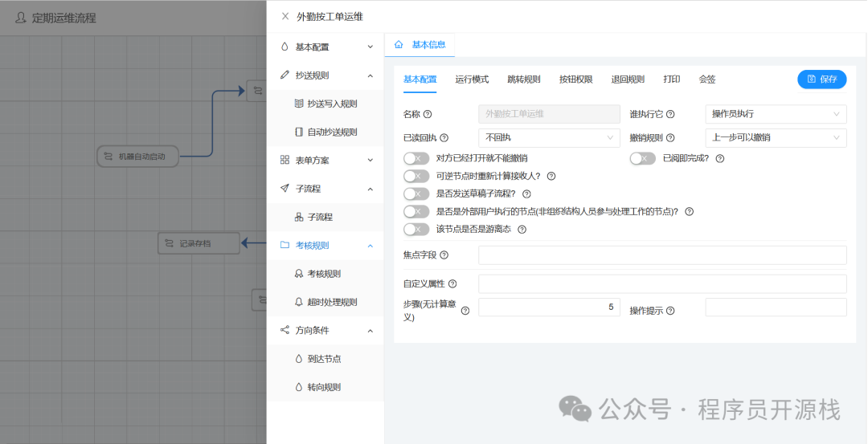
Task: Toggle 该节点是否是游离态 switch
Action: tap(416, 229)
